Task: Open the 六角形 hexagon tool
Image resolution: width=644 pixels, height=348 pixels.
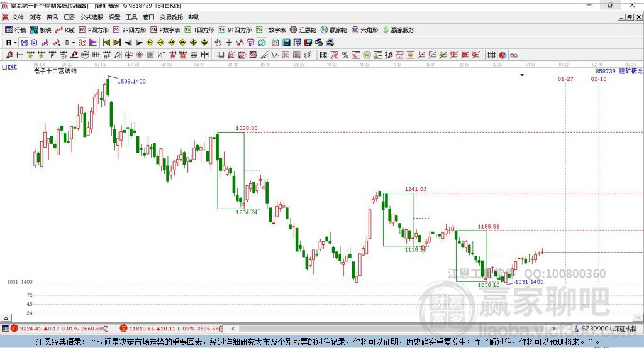Action: click(365, 30)
